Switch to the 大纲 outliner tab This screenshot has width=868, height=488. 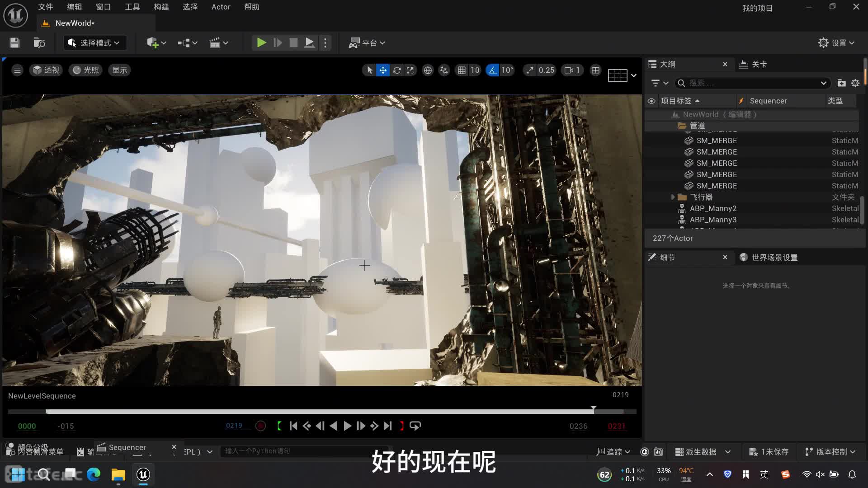667,64
